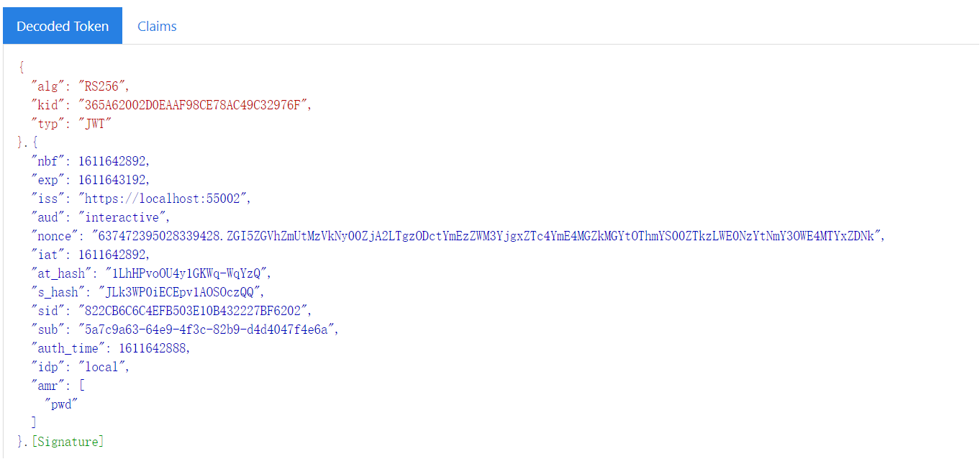Select the Decoded Token tab
The width and height of the screenshot is (980, 459).
[63, 26]
